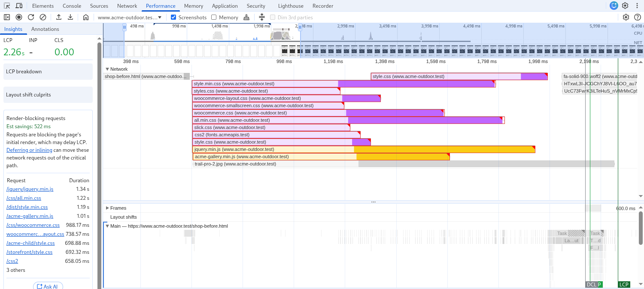Image resolution: width=644 pixels, height=289 pixels.
Task: Click the LCP timeline marker
Action: tap(624, 285)
